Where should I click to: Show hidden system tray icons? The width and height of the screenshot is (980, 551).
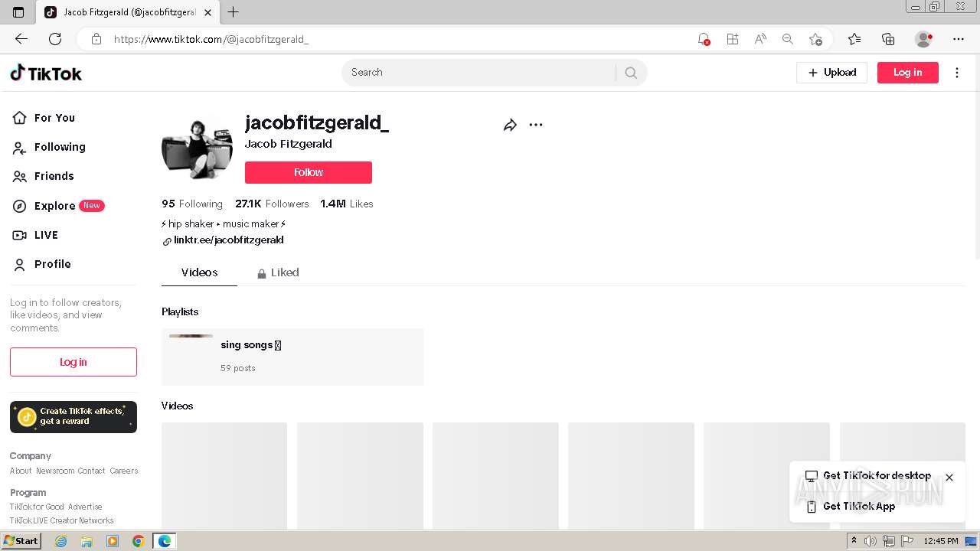pyautogui.click(x=854, y=541)
